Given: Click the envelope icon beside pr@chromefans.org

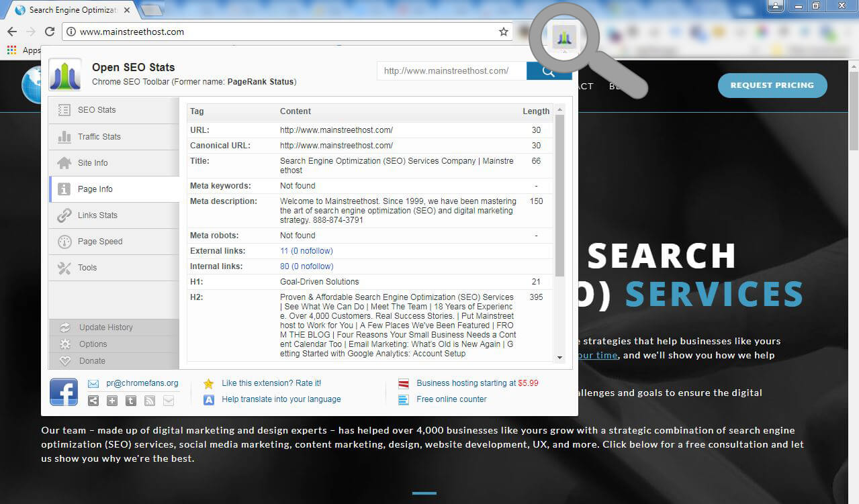Looking at the screenshot, I should coord(93,384).
